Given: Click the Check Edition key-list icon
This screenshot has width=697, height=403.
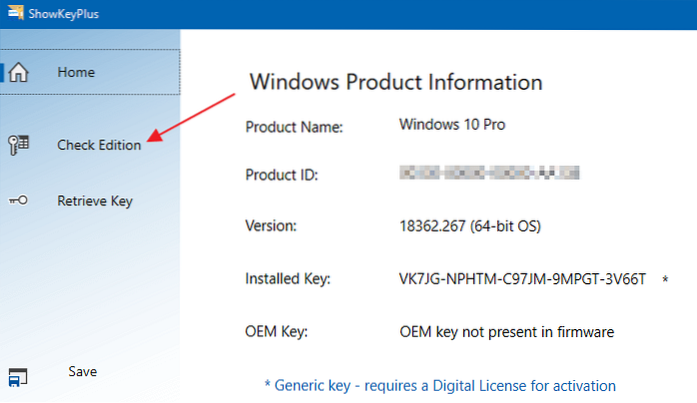Looking at the screenshot, I should click(18, 145).
